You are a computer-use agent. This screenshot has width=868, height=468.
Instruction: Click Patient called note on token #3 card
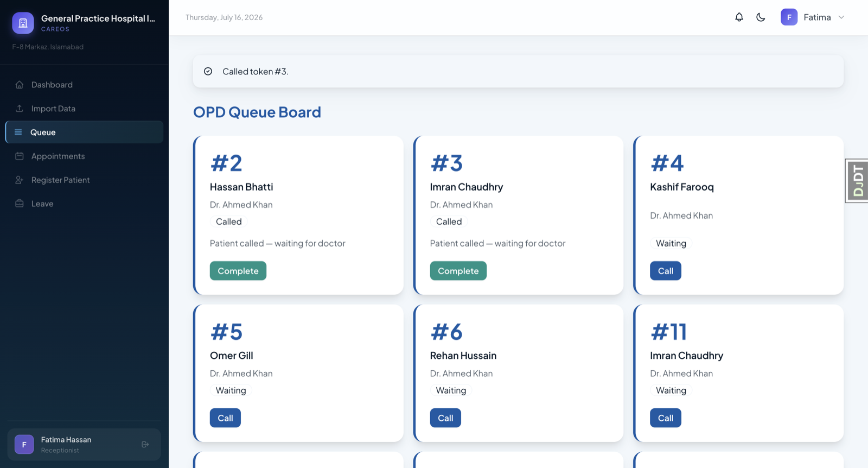point(498,243)
